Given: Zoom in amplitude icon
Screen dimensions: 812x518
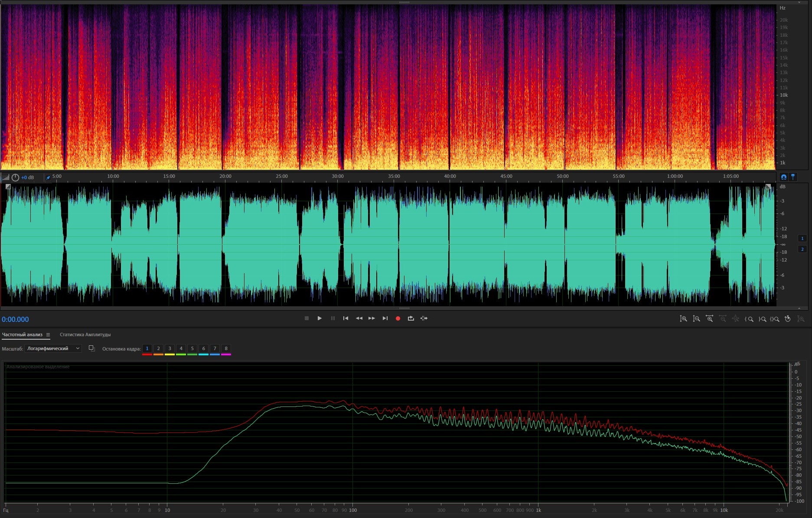Looking at the screenshot, I should (683, 319).
